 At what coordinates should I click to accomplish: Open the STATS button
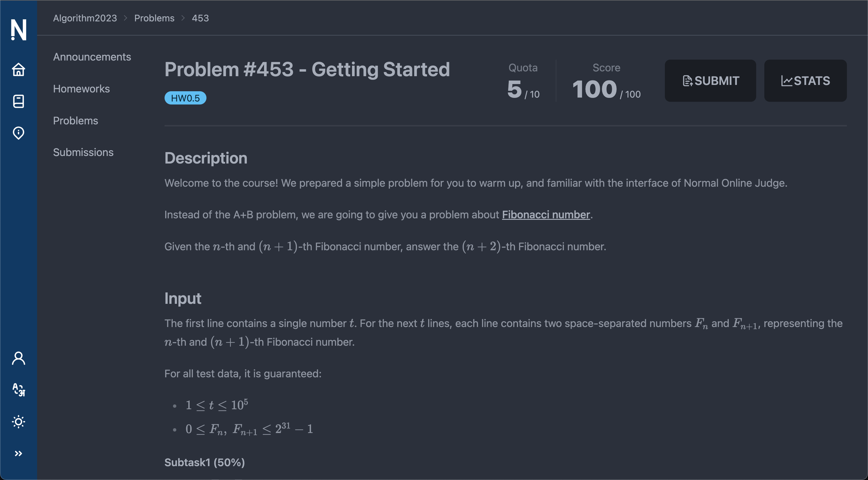(x=805, y=81)
